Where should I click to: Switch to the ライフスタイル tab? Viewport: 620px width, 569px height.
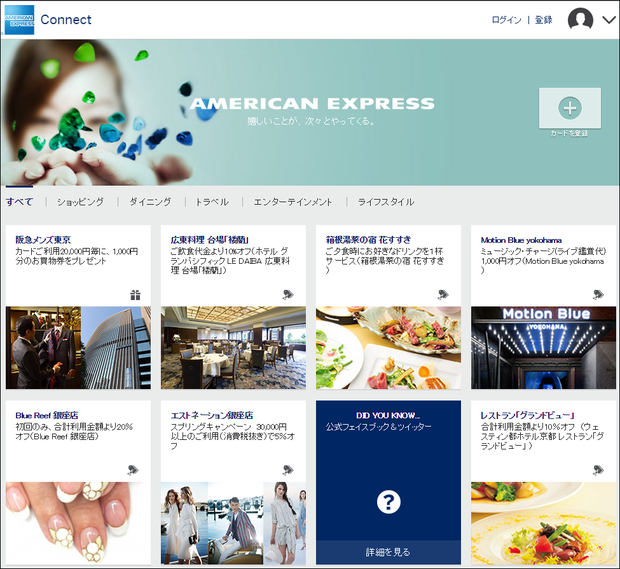(x=386, y=202)
